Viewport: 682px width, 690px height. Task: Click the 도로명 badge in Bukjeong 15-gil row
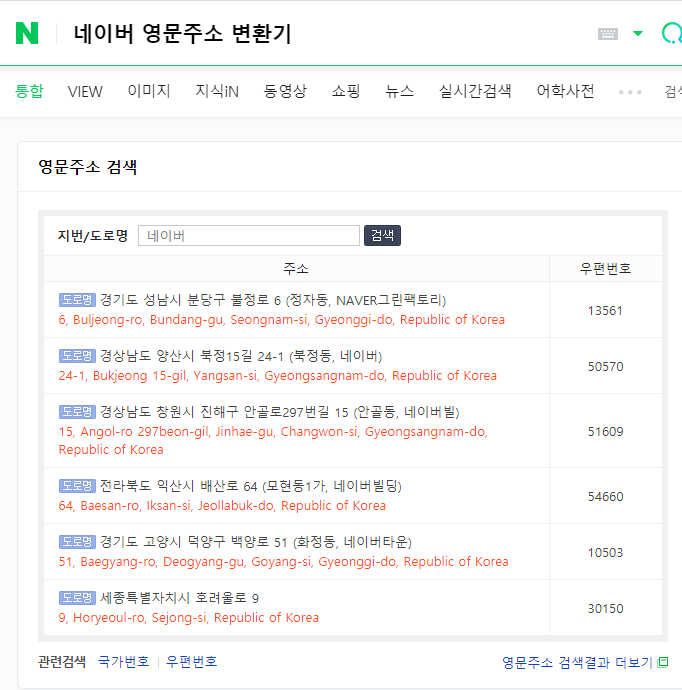[x=77, y=356]
